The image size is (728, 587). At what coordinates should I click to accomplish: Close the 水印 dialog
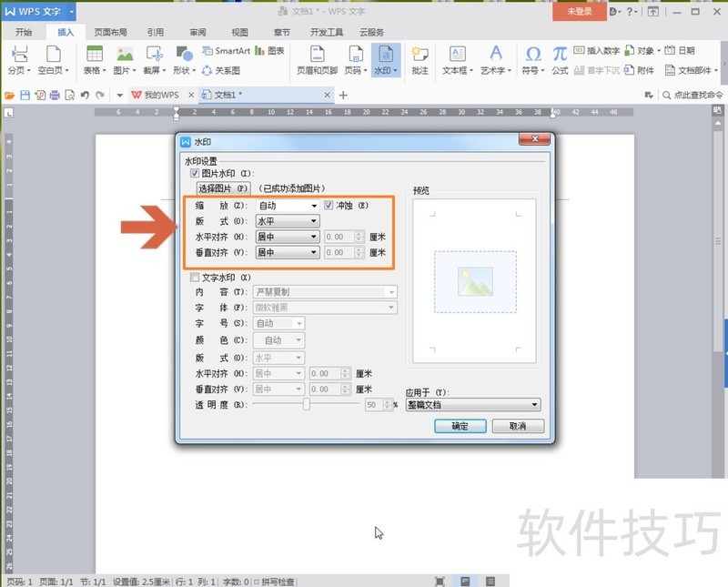[534, 139]
